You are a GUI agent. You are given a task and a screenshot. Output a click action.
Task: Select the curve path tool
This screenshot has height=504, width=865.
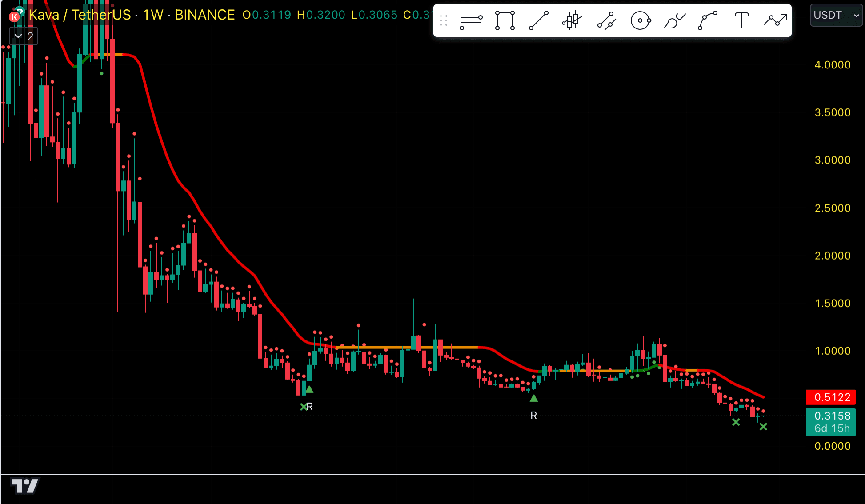click(x=708, y=20)
